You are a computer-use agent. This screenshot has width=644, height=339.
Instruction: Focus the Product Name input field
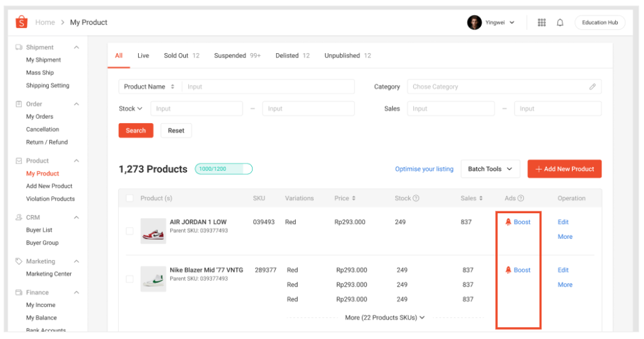click(268, 87)
